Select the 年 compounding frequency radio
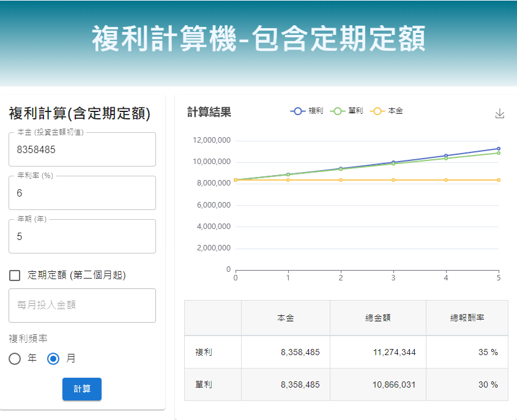 point(15,359)
